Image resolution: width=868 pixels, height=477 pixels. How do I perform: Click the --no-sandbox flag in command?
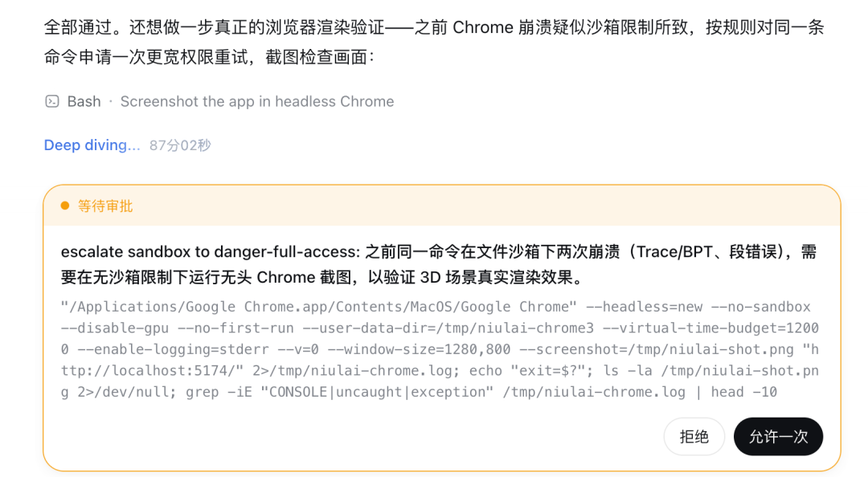point(760,307)
